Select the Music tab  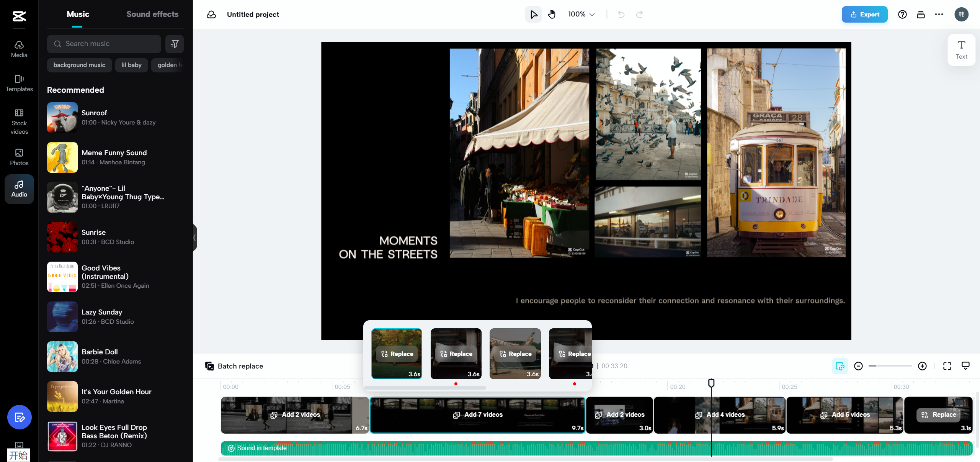[77, 14]
